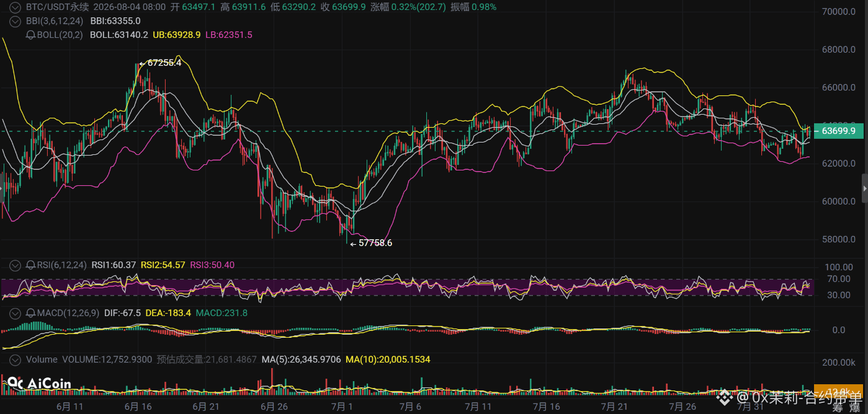The width and height of the screenshot is (868, 414).
Task: Click the 6月11 date axis label
Action: tap(69, 407)
